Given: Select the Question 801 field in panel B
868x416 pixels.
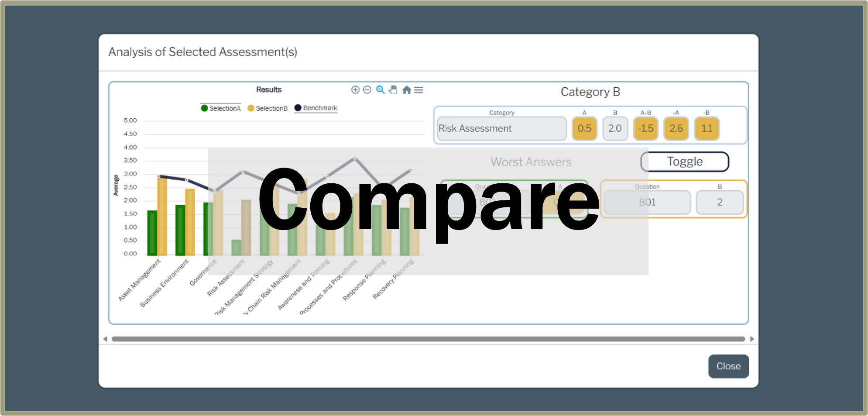Looking at the screenshot, I should (x=646, y=202).
